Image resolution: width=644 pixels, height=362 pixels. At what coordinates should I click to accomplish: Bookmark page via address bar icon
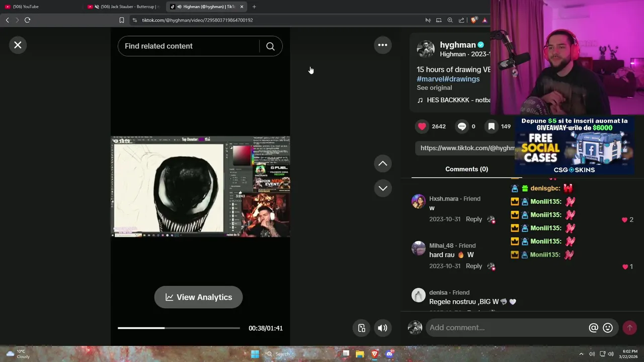(x=121, y=20)
